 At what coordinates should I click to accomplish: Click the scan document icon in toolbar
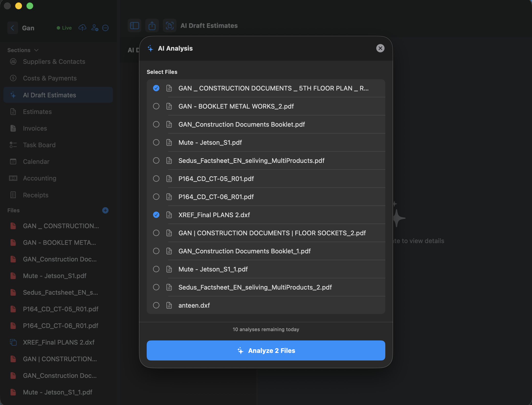170,25
